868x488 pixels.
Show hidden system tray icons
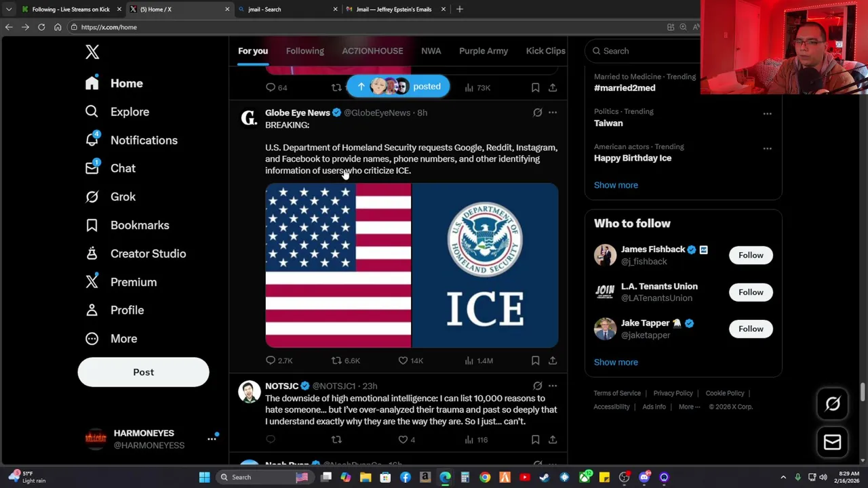[x=783, y=477]
